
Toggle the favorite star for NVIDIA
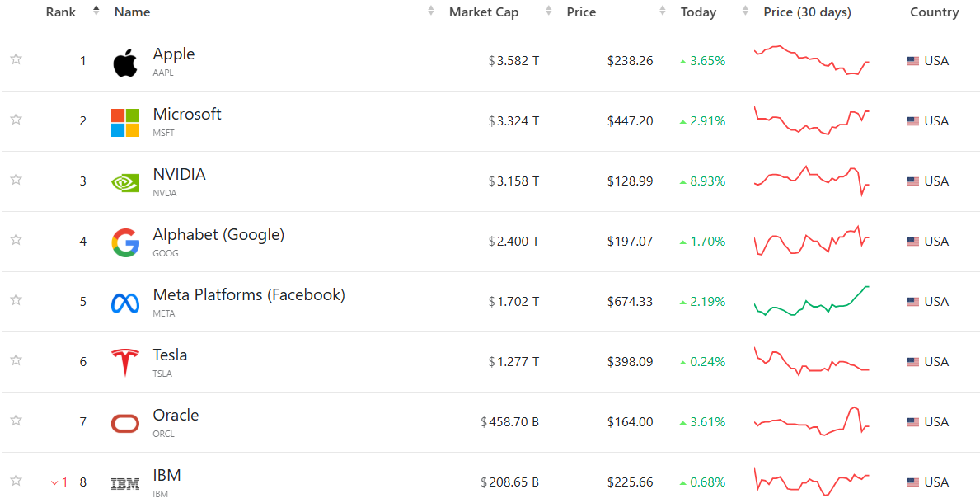16,180
